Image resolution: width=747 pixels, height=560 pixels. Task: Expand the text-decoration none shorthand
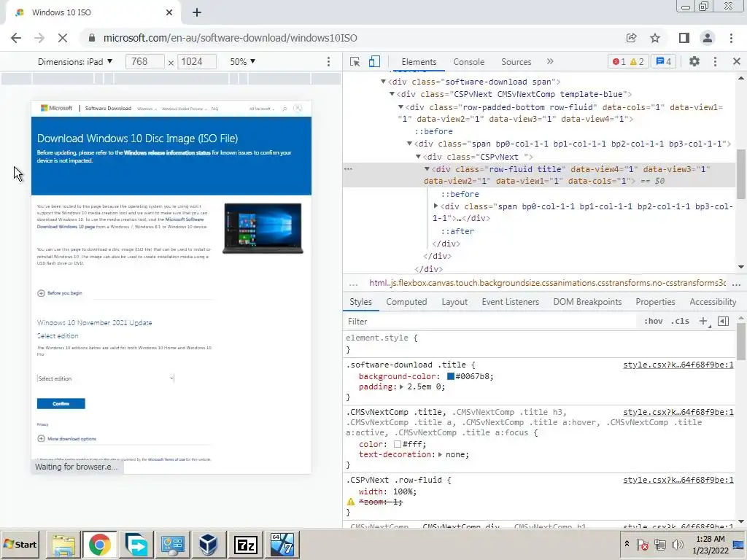tap(440, 455)
